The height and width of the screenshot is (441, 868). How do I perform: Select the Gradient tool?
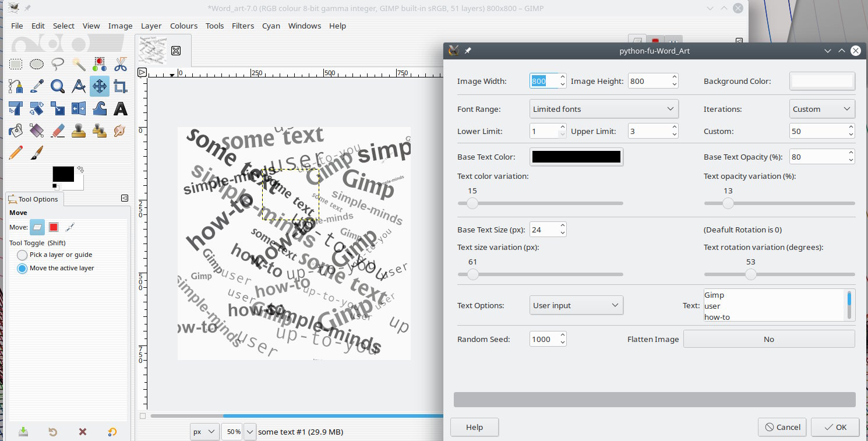(x=37, y=130)
